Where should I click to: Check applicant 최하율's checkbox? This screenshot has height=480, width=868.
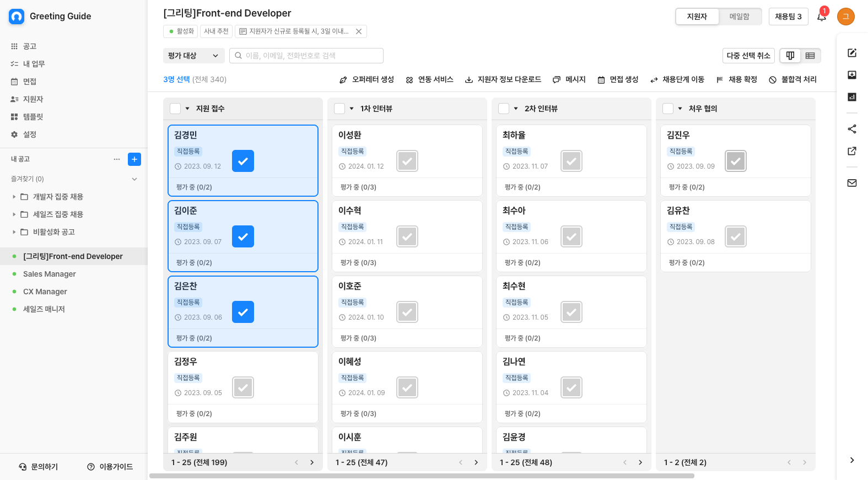(572, 161)
